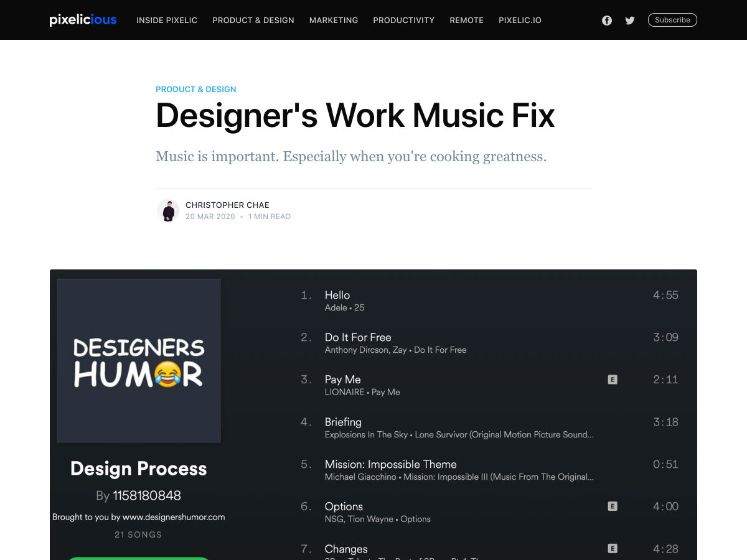This screenshot has width=747, height=560.
Task: Click the Product & Design category tag
Action: 196,90
